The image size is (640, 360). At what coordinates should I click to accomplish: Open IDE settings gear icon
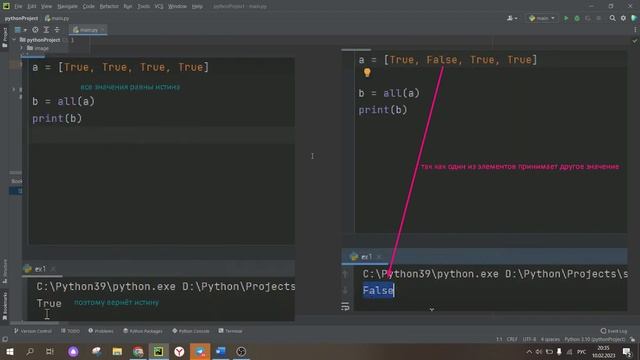pos(623,18)
